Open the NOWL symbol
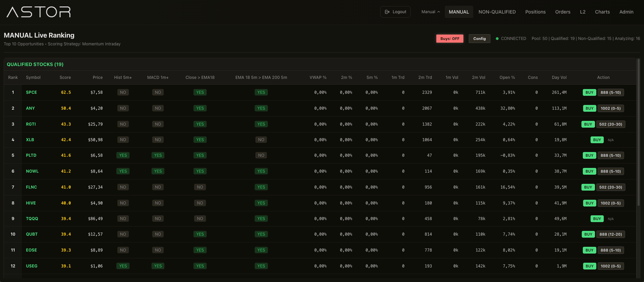The width and height of the screenshot is (644, 282). (x=32, y=171)
